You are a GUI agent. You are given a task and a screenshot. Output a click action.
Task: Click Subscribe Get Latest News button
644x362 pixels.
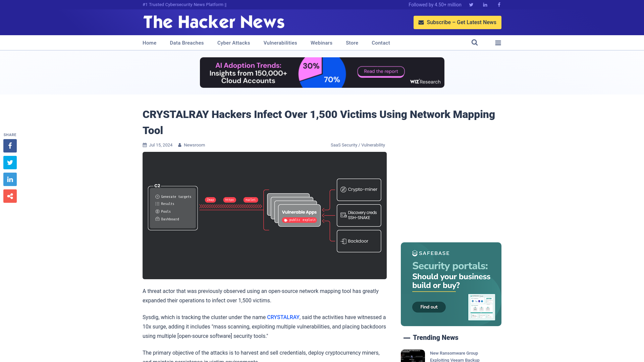click(458, 22)
